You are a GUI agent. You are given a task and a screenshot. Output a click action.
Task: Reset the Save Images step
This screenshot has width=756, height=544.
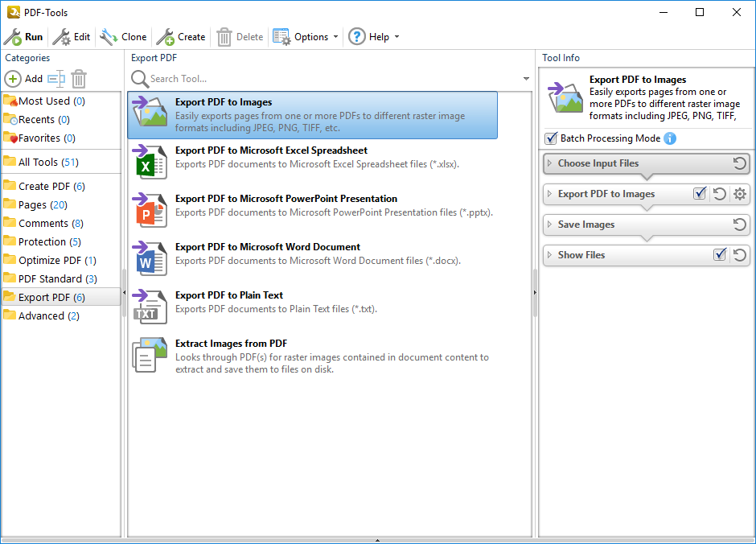pos(740,225)
